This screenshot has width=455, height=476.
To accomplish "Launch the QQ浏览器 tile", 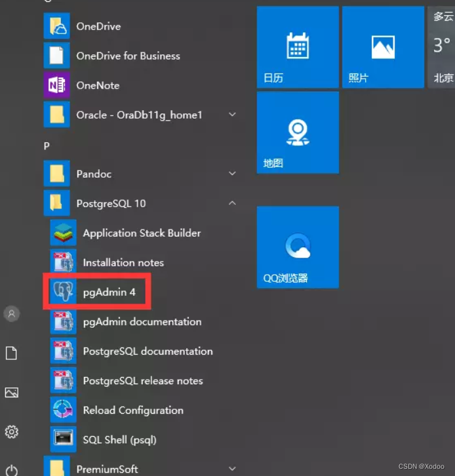I will pos(298,247).
